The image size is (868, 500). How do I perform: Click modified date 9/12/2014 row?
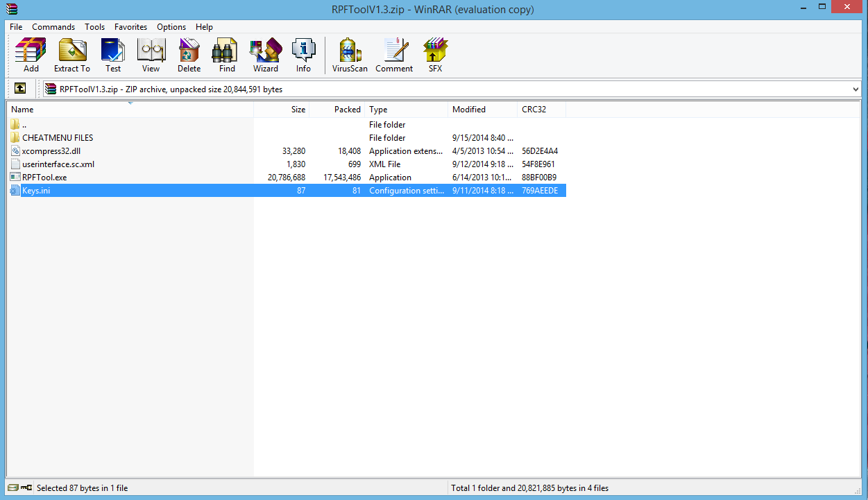(x=483, y=164)
